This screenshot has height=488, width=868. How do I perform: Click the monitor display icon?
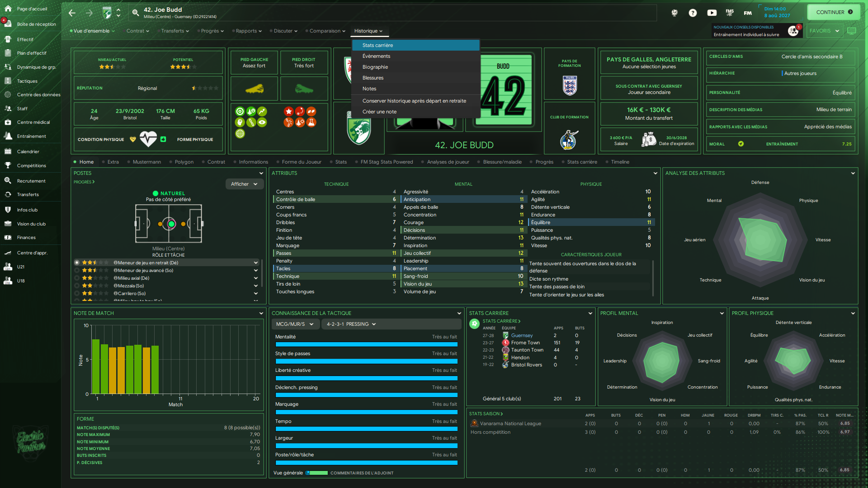[x=851, y=31]
